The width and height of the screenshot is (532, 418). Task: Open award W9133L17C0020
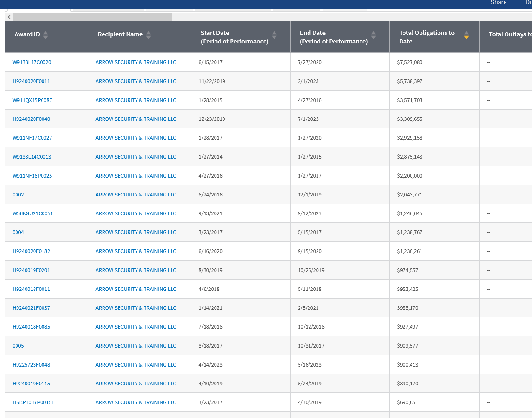point(32,62)
